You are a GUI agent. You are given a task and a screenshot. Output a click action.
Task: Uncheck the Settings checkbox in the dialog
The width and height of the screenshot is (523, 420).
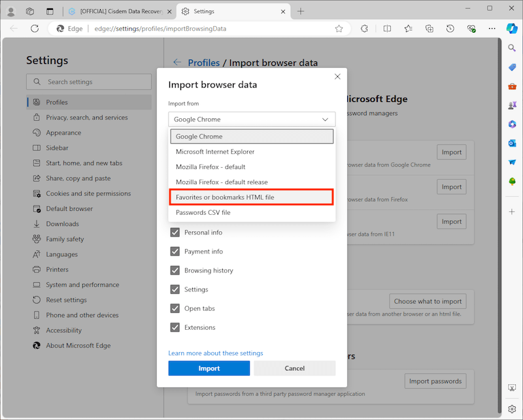175,289
